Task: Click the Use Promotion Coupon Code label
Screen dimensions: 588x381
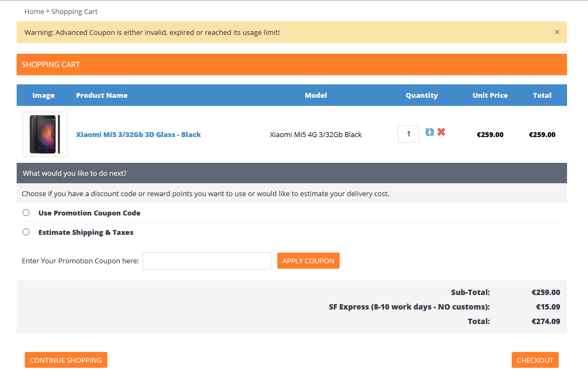Action: click(89, 213)
